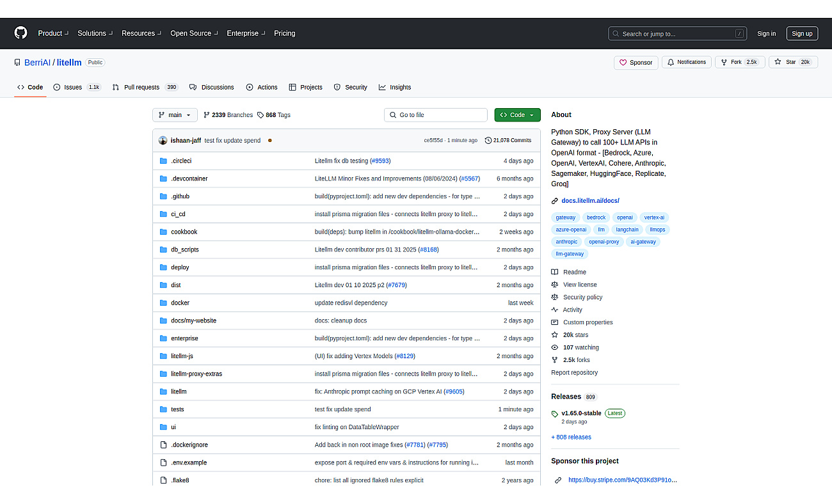This screenshot has width=832, height=504.
Task: Switch to the Discussions tab
Action: 212,87
